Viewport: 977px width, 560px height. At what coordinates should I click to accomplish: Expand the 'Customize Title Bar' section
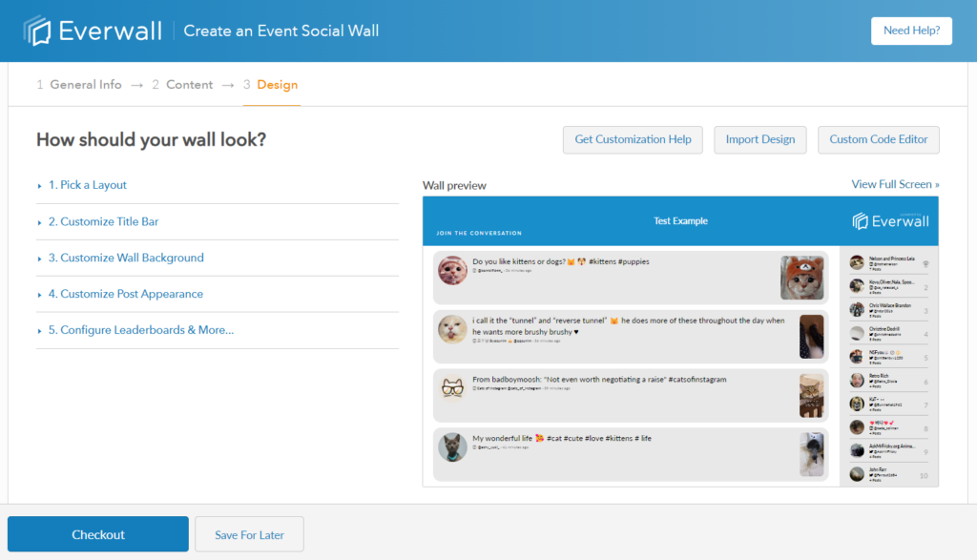pos(102,221)
